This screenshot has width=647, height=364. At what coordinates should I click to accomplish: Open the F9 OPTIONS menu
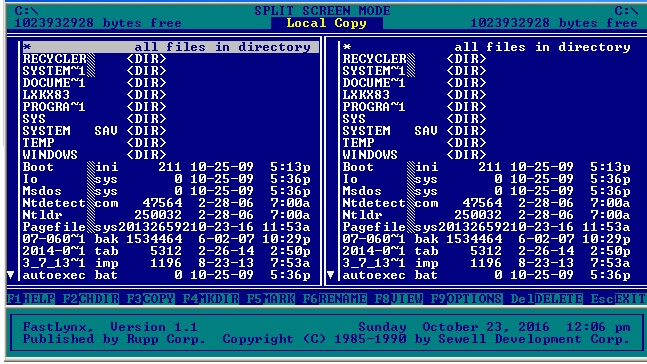pos(467,298)
